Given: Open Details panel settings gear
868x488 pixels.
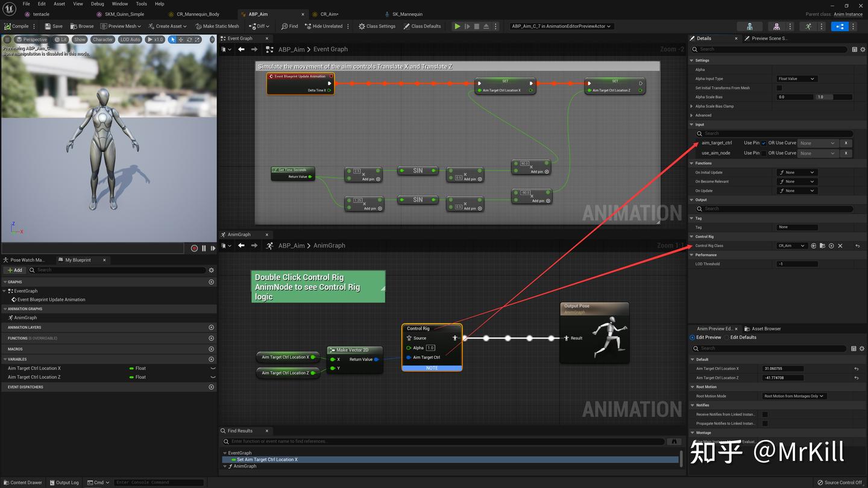Looking at the screenshot, I should coord(863,49).
